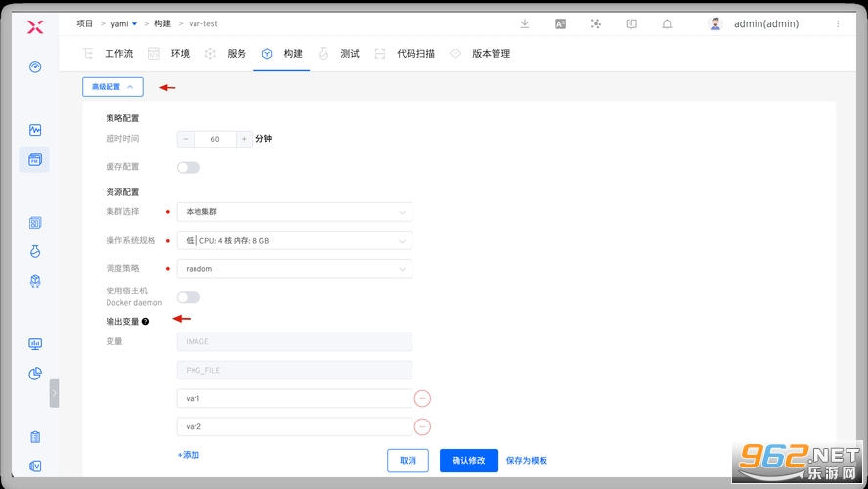
Task: Click the 取消 button
Action: tap(408, 461)
